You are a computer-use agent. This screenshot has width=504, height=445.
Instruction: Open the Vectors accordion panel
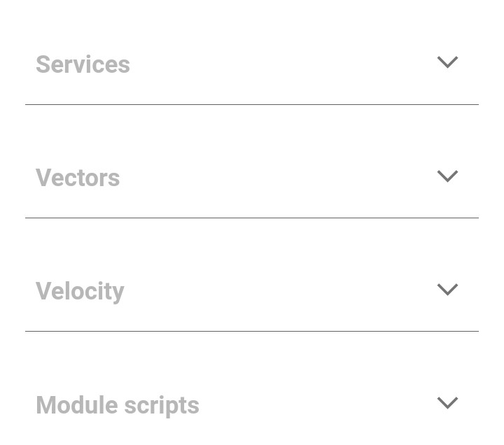[447, 176]
